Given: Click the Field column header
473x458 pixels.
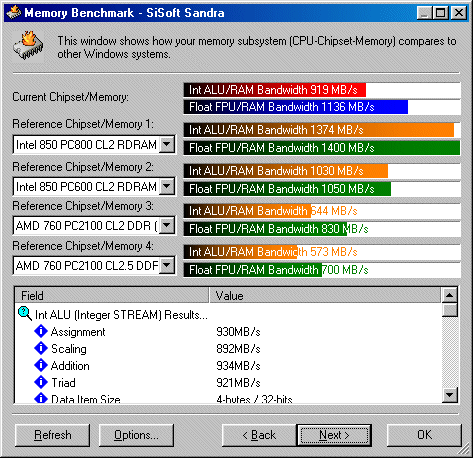Looking at the screenshot, I should click(112, 295).
